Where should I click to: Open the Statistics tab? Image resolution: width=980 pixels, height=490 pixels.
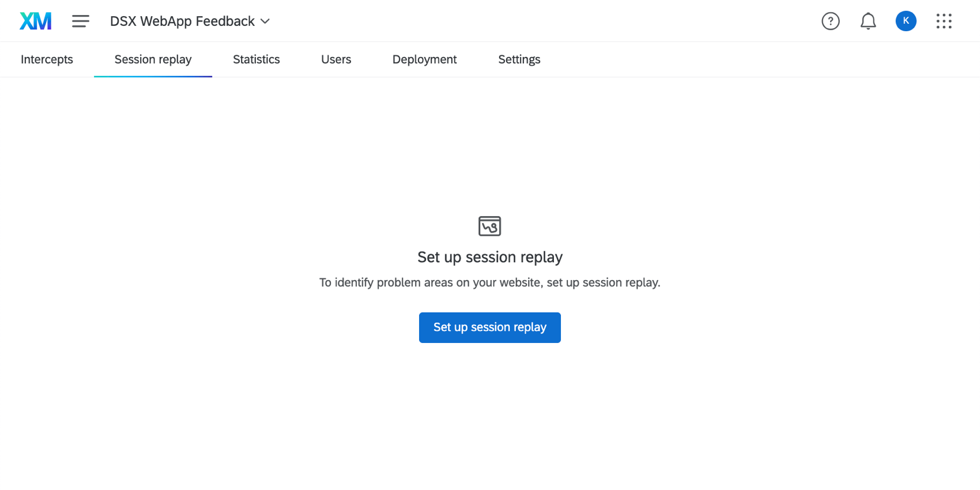[257, 59]
